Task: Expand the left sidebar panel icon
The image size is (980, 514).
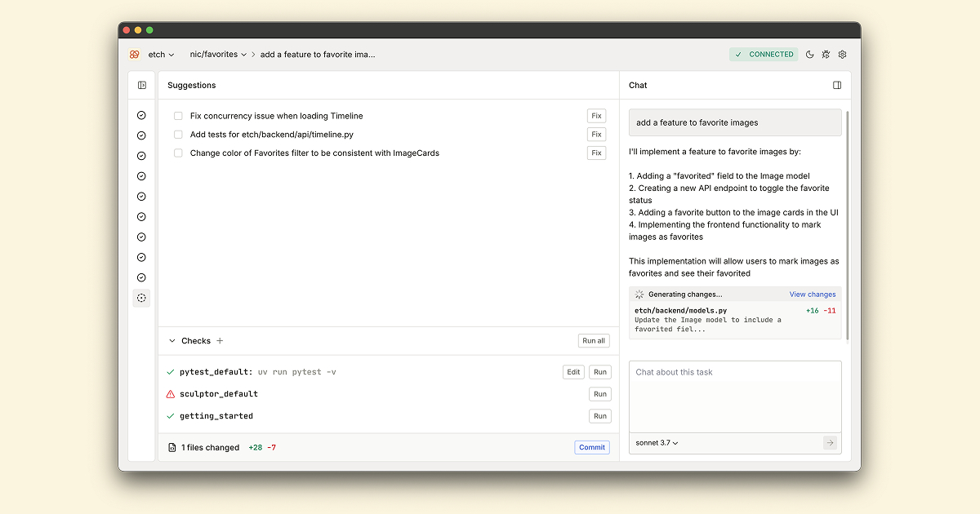Action: tap(142, 85)
